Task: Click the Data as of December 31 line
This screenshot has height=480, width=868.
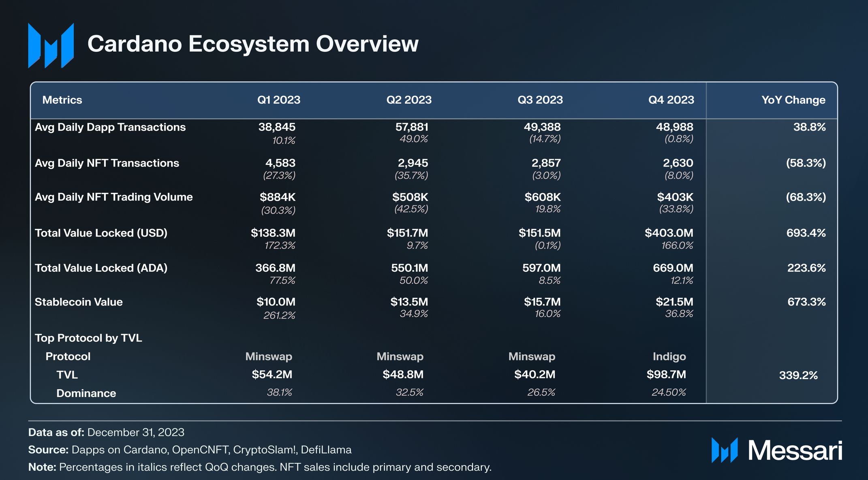Action: [x=106, y=432]
